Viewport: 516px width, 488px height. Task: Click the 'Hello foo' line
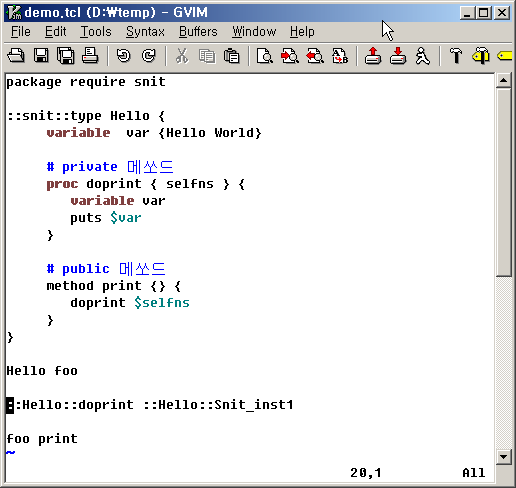point(42,371)
